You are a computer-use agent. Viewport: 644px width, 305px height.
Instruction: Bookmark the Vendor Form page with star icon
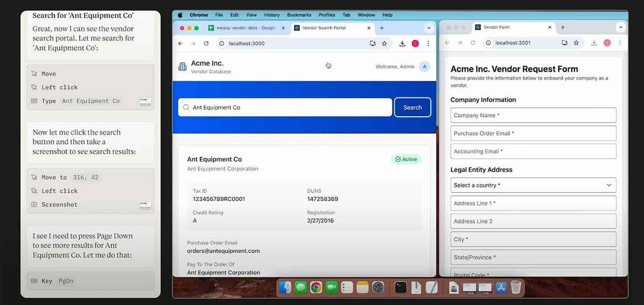tap(576, 43)
